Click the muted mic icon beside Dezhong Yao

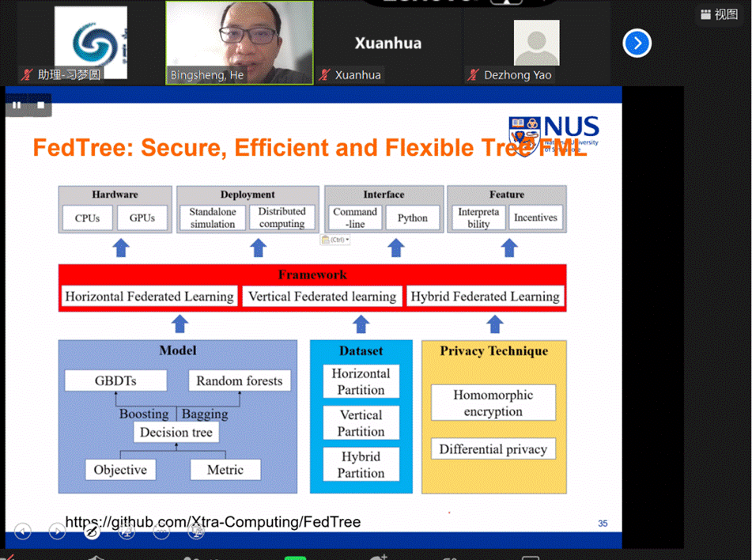pyautogui.click(x=473, y=75)
